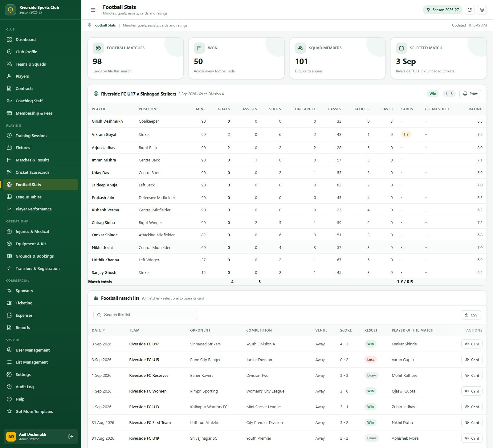This screenshot has height=448, width=493.
Task: Click the Loss badge for Pune City Rangers
Action: click(371, 360)
